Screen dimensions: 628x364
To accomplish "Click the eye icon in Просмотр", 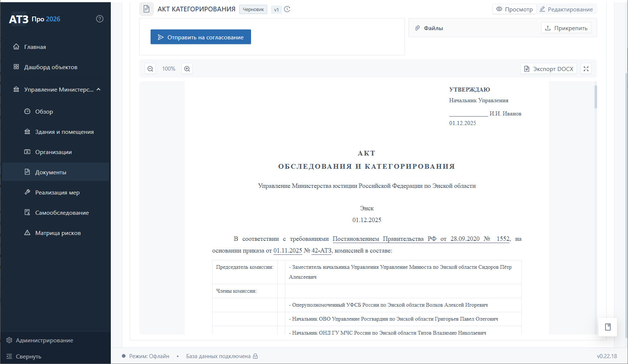I will 499,9.
